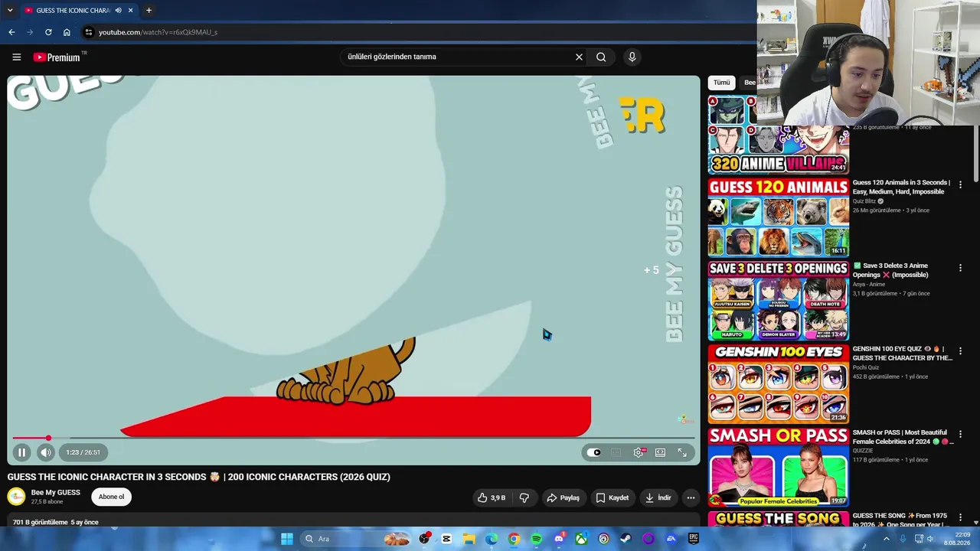View site information next to youtube.com
980x551 pixels.
89,32
